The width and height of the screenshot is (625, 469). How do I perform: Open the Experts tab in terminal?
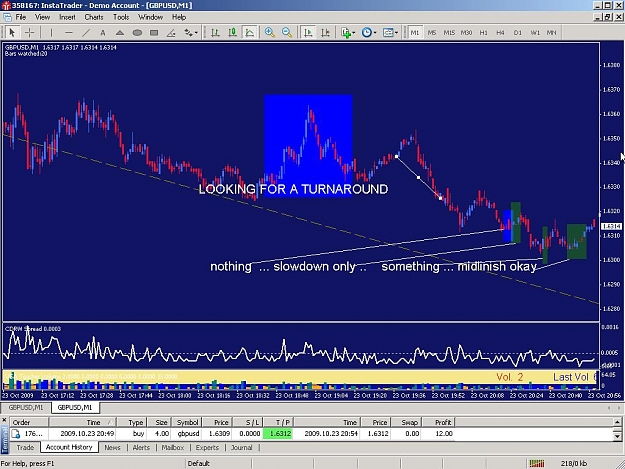pos(207,447)
